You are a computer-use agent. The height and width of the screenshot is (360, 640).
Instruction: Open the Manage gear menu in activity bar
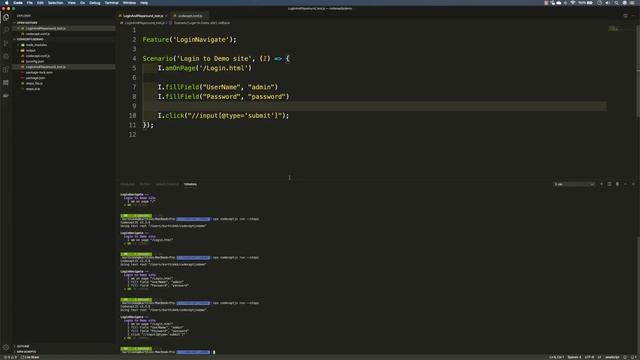(x=6, y=348)
